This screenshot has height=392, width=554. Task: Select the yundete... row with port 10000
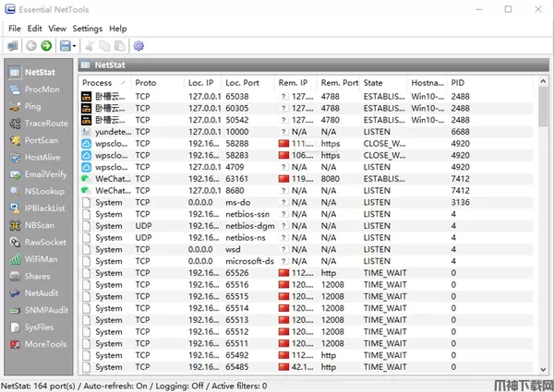click(x=306, y=132)
